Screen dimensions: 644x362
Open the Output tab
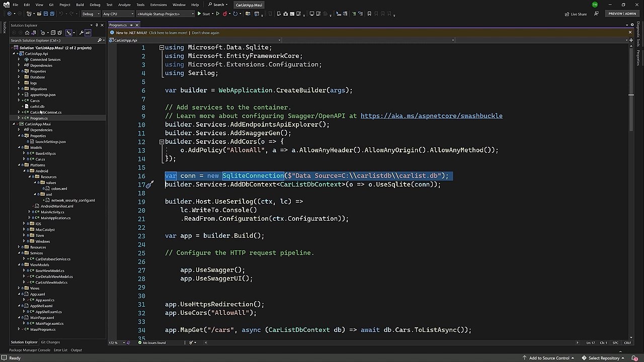click(76, 350)
